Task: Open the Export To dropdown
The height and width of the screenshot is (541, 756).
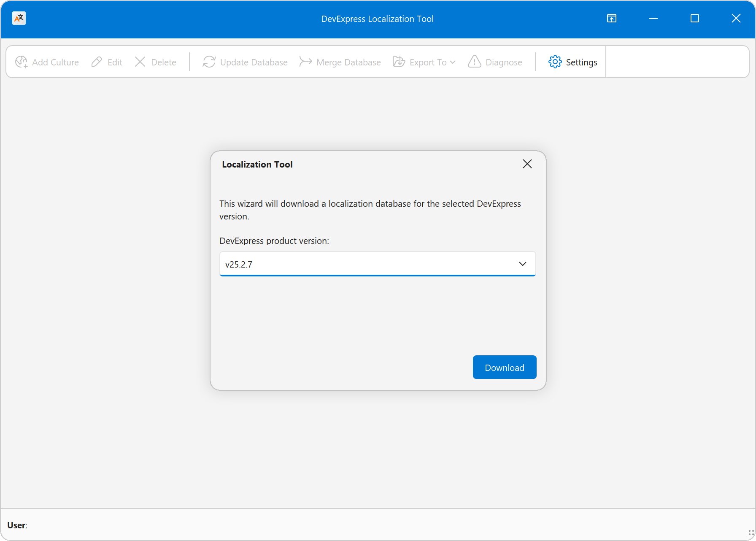Action: (x=424, y=62)
